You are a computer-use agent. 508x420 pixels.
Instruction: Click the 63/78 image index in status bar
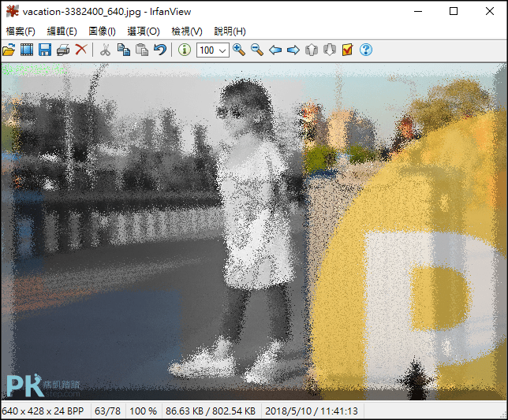[107, 411]
